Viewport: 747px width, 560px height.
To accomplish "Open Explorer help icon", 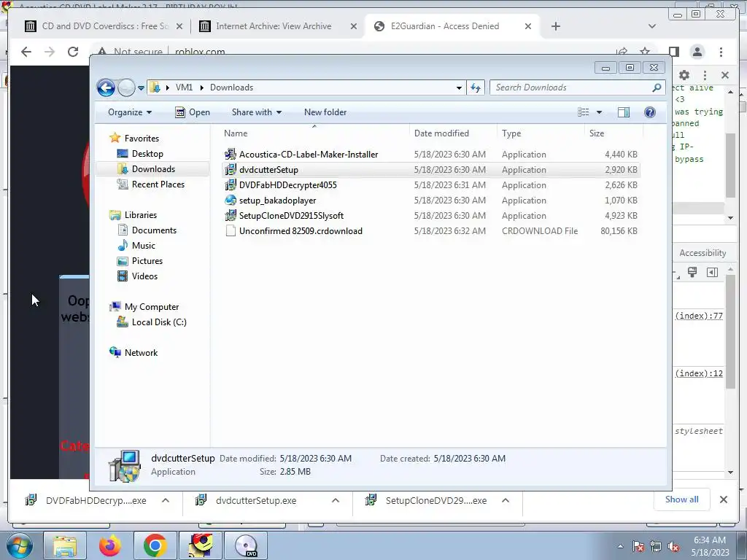I will pos(650,112).
